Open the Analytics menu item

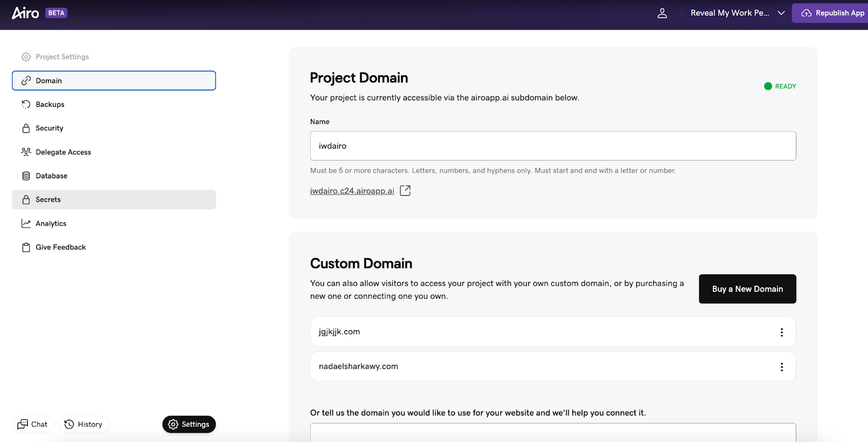[114, 223]
